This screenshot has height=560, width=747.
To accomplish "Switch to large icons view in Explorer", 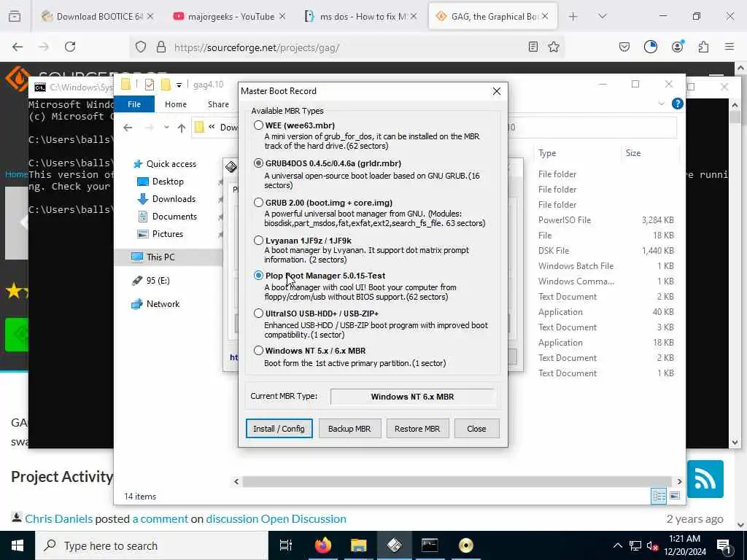I will pos(675,496).
